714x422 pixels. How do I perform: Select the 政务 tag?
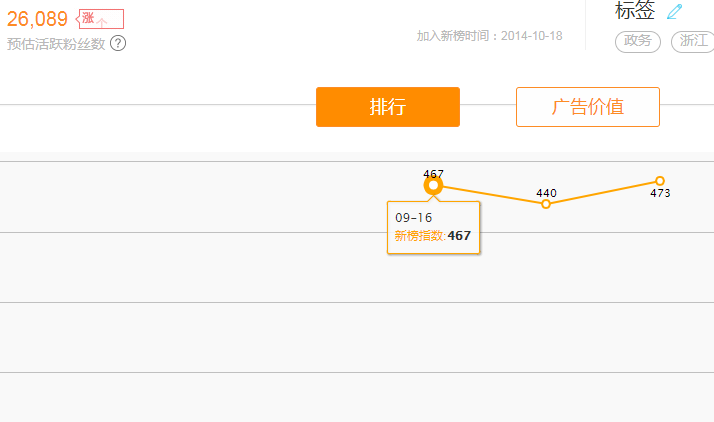click(x=637, y=41)
